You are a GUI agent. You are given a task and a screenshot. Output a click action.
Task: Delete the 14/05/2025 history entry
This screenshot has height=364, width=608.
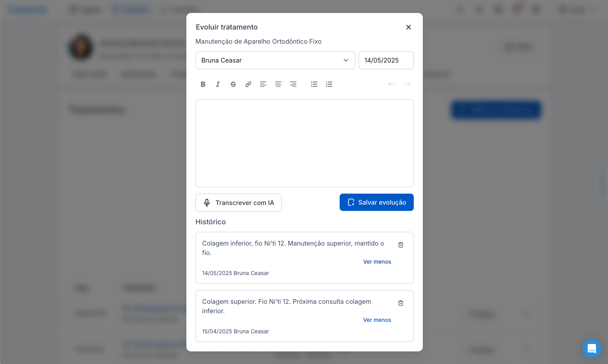(x=401, y=245)
